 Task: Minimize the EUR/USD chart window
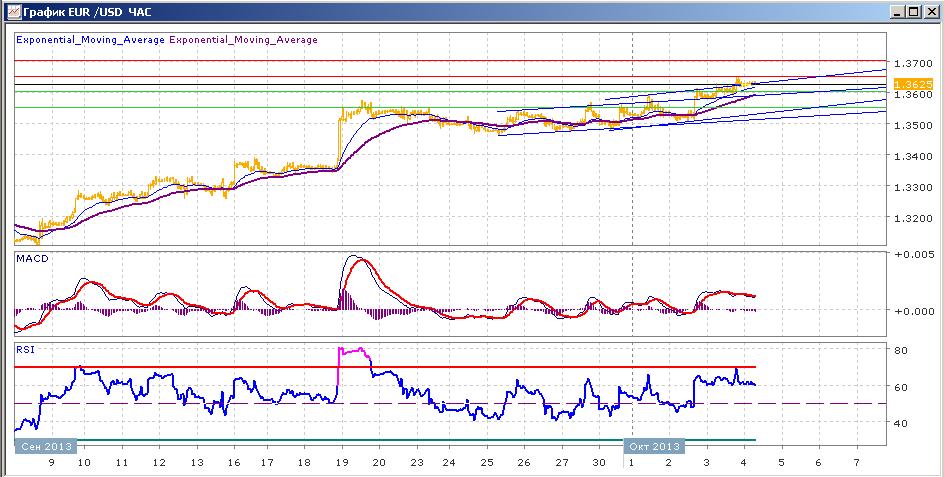pyautogui.click(x=898, y=12)
